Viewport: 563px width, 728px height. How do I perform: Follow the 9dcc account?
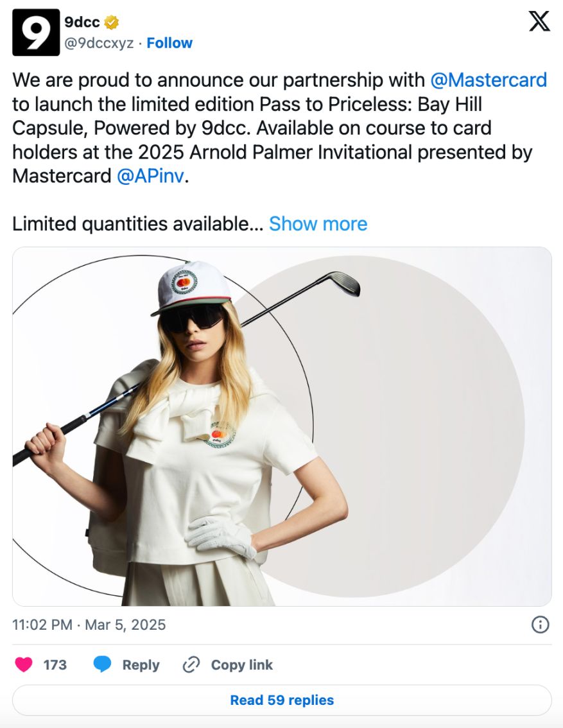(169, 43)
